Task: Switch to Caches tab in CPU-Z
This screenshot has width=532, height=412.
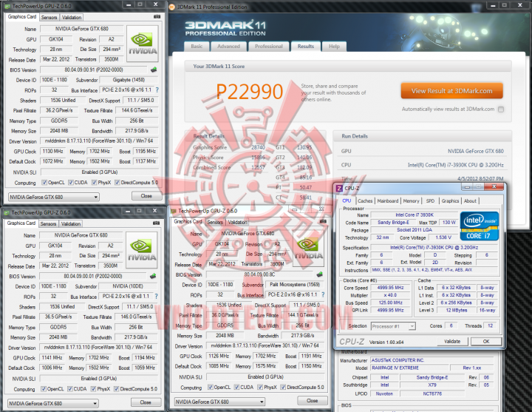Action: pos(365,201)
